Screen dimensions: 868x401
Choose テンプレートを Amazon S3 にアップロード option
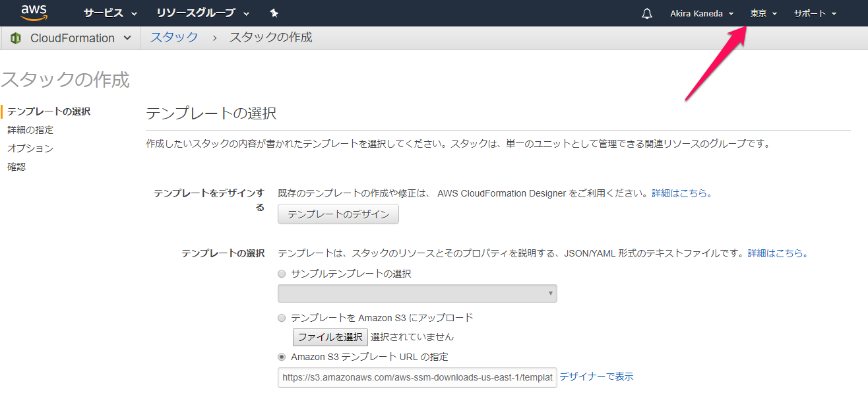[282, 317]
